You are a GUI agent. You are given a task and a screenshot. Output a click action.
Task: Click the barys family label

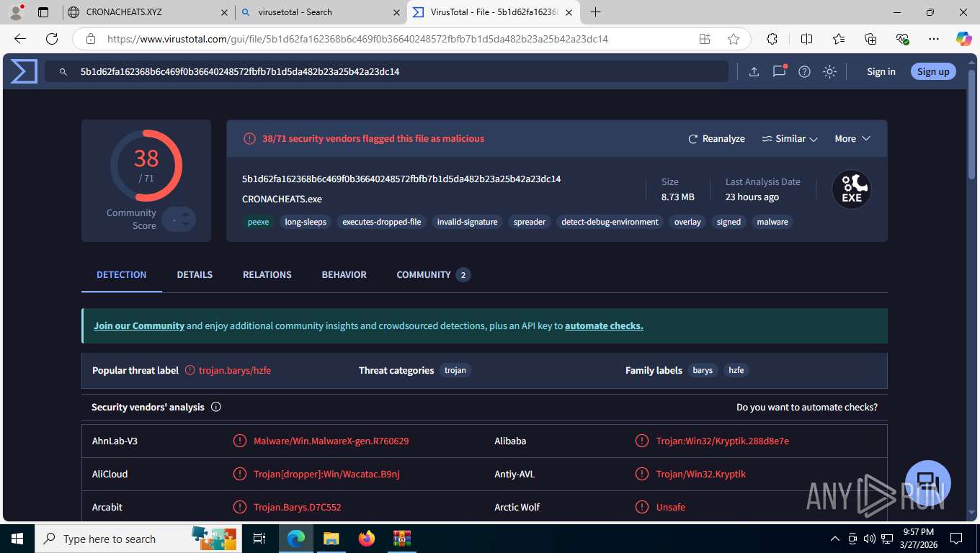703,370
